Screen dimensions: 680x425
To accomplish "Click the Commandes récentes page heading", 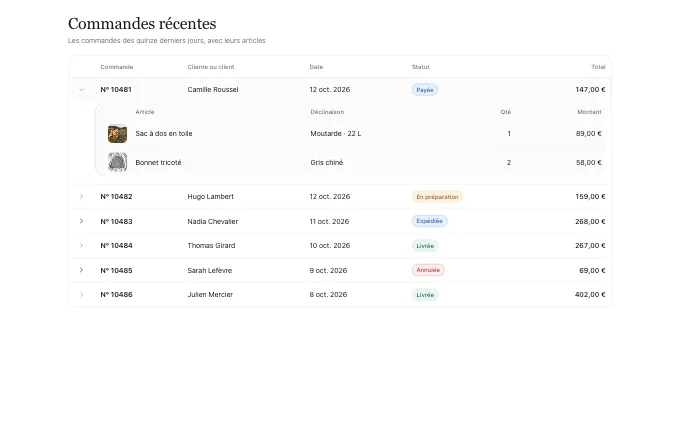I will coord(142,24).
